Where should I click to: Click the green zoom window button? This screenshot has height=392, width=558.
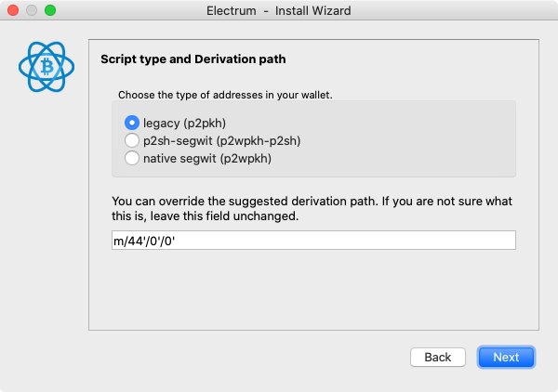point(50,10)
